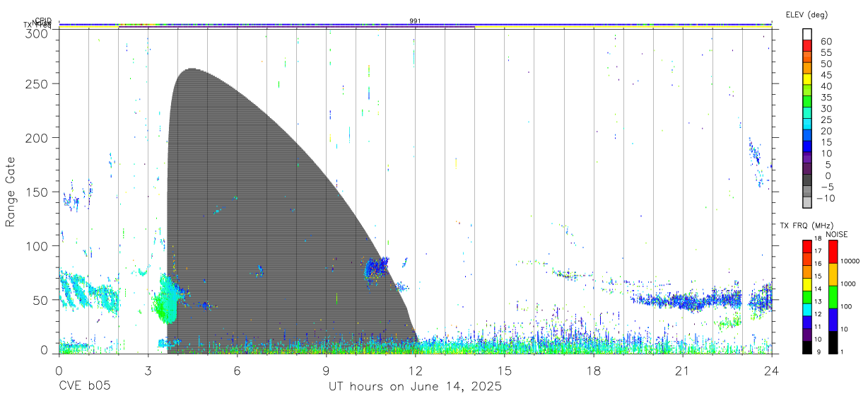868x401 pixels.
Task: Click the 100 value in NOISE legend
Action: pyautogui.click(x=848, y=307)
